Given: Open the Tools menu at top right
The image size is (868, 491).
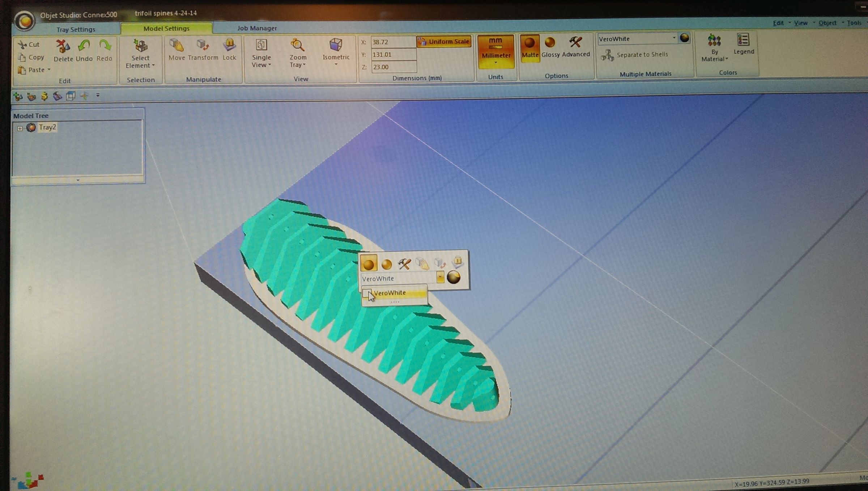Looking at the screenshot, I should (855, 22).
